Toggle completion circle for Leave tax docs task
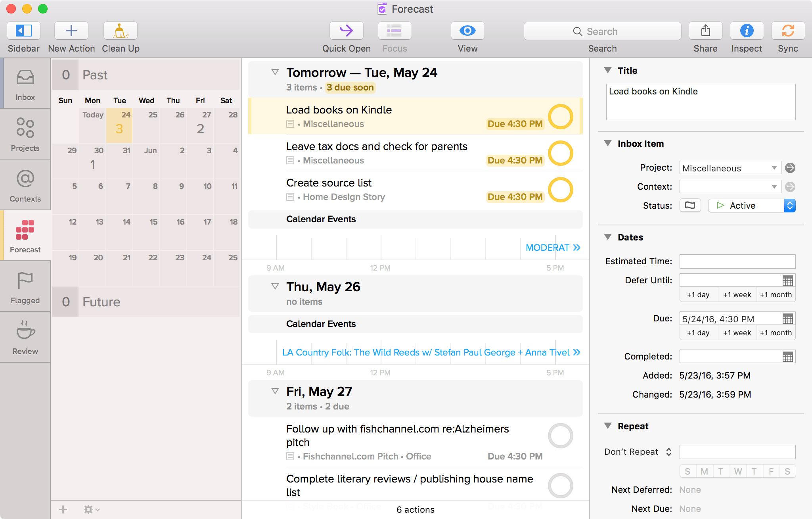Viewport: 812px width, 519px height. [559, 153]
